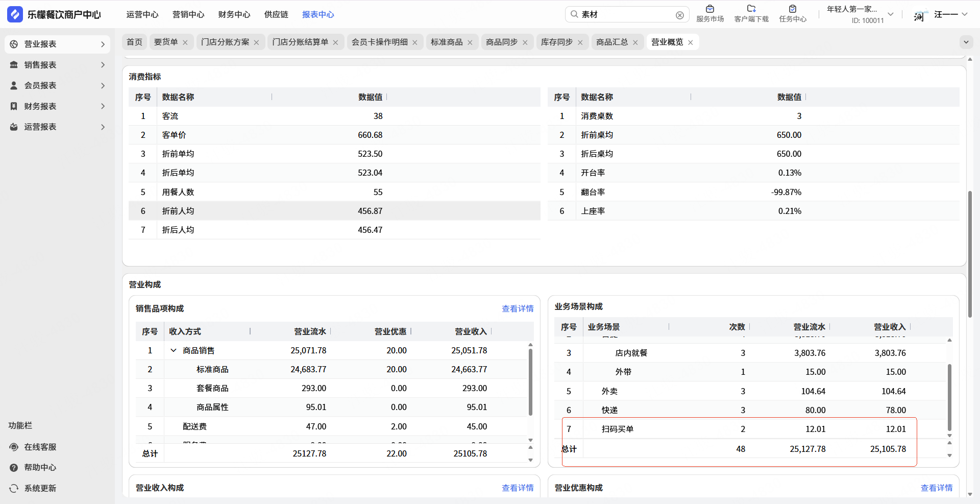Select the 扫码买单 row
This screenshot has width=980, height=504.
pos(750,429)
